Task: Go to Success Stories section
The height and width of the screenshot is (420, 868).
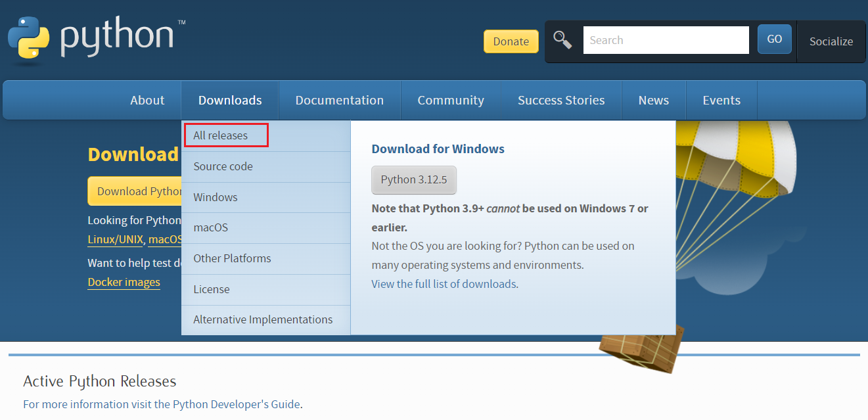Action: tap(560, 101)
